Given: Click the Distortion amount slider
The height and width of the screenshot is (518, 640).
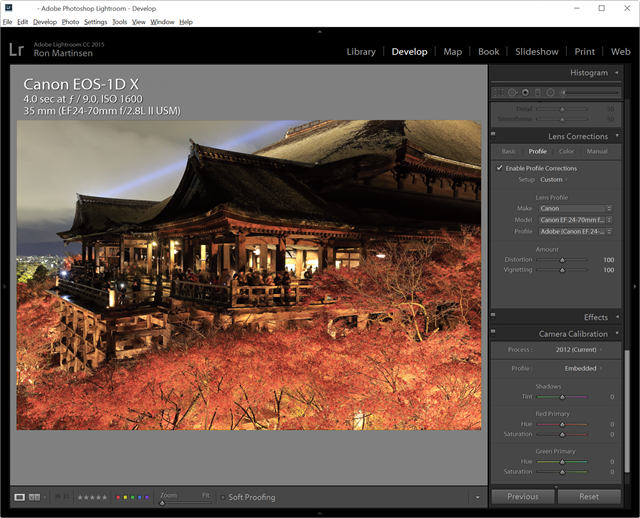Looking at the screenshot, I should (561, 259).
